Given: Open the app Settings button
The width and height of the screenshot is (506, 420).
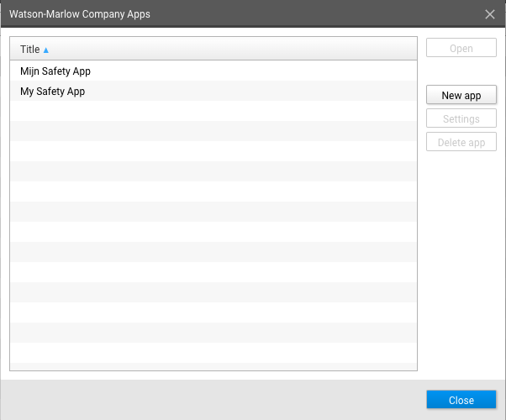Looking at the screenshot, I should tap(461, 118).
